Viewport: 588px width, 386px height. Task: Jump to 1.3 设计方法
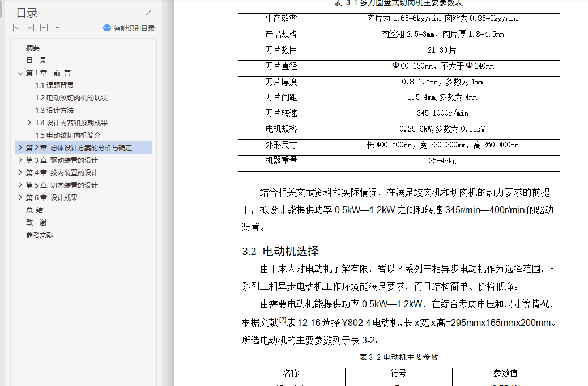(x=54, y=111)
